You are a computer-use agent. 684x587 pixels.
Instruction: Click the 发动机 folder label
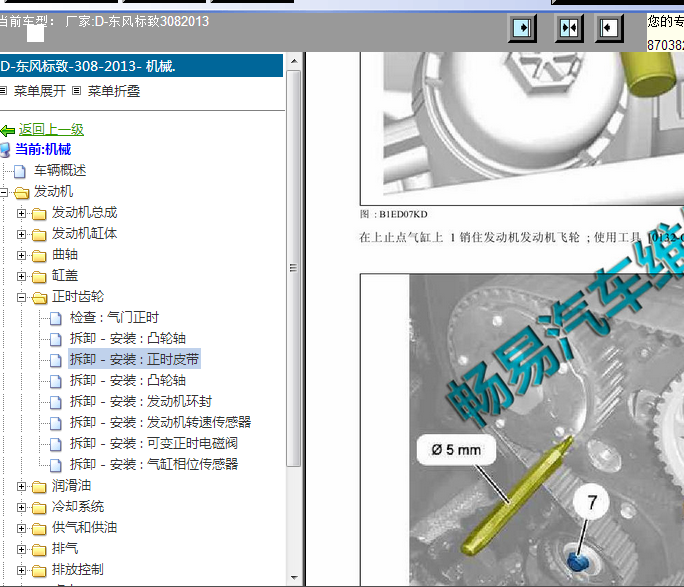click(53, 191)
